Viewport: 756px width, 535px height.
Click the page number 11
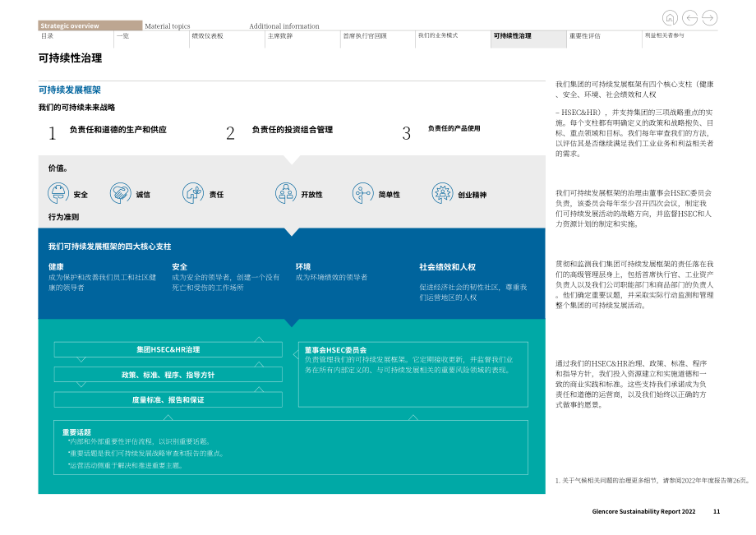pyautogui.click(x=717, y=511)
